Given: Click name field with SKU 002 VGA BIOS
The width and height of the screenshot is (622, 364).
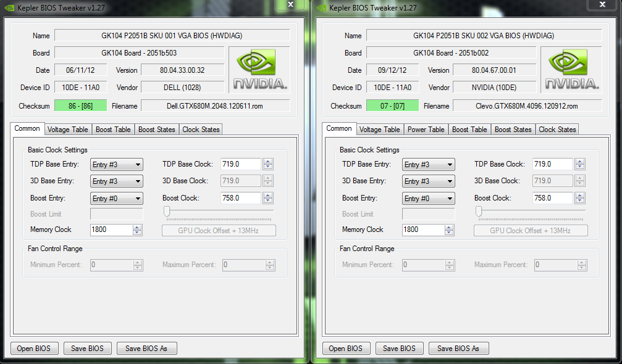Looking at the screenshot, I should (484, 35).
